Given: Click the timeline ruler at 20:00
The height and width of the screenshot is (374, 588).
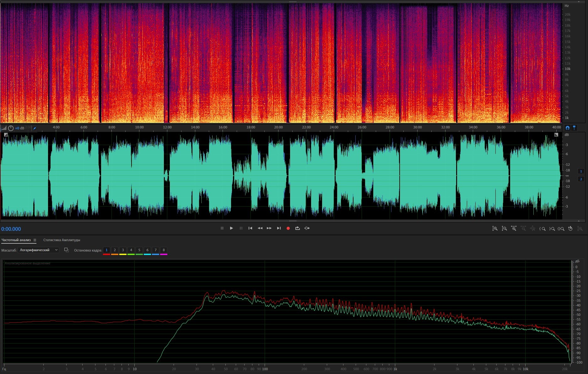Looking at the screenshot, I should [x=278, y=127].
